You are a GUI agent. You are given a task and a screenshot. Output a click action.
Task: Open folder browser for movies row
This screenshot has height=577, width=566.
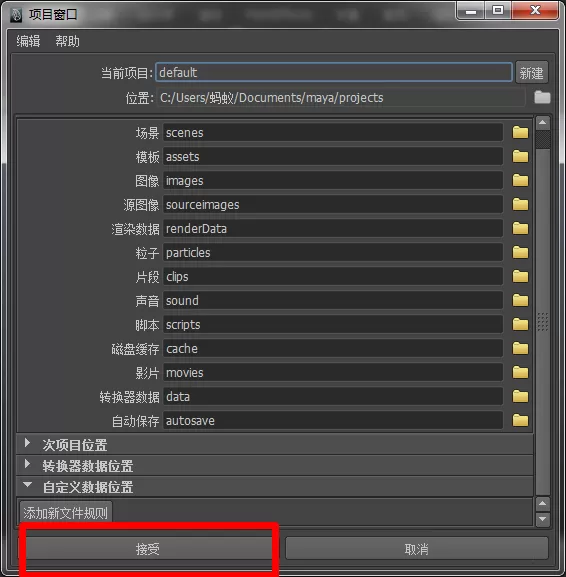click(520, 372)
